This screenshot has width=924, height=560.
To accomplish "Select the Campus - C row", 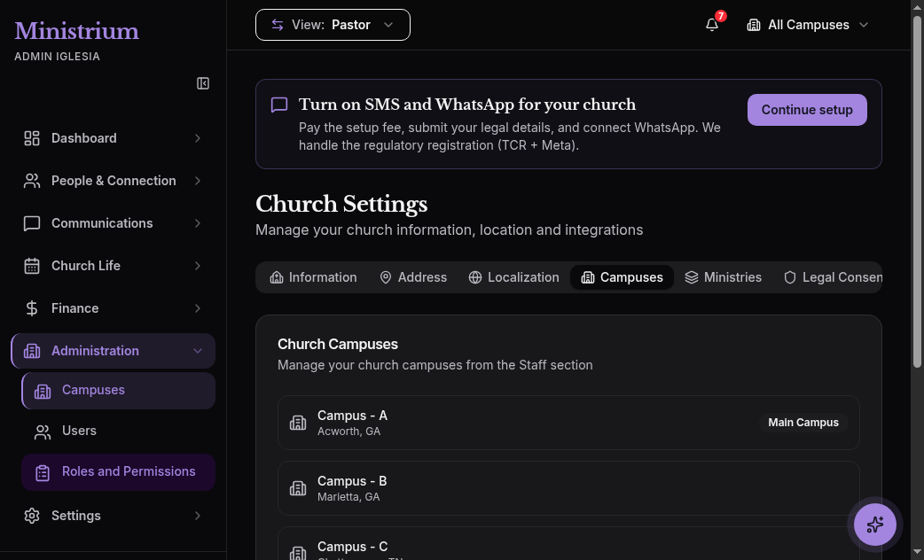I will coord(568,543).
